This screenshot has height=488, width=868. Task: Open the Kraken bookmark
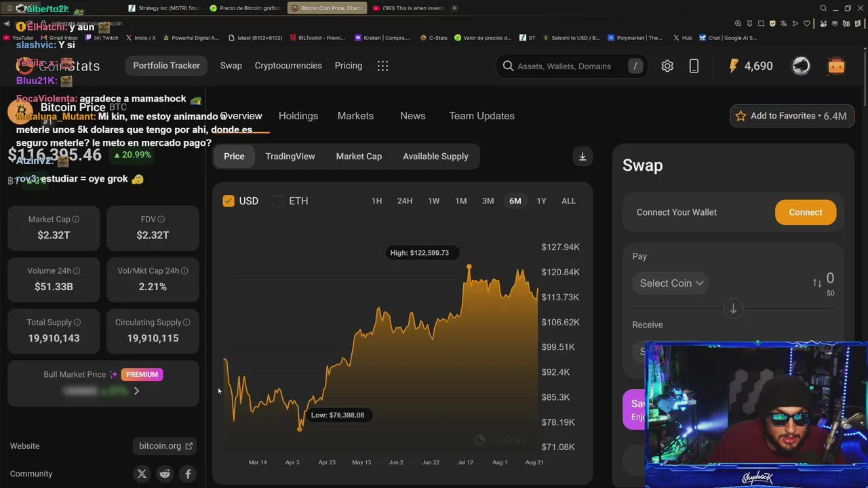(382, 38)
